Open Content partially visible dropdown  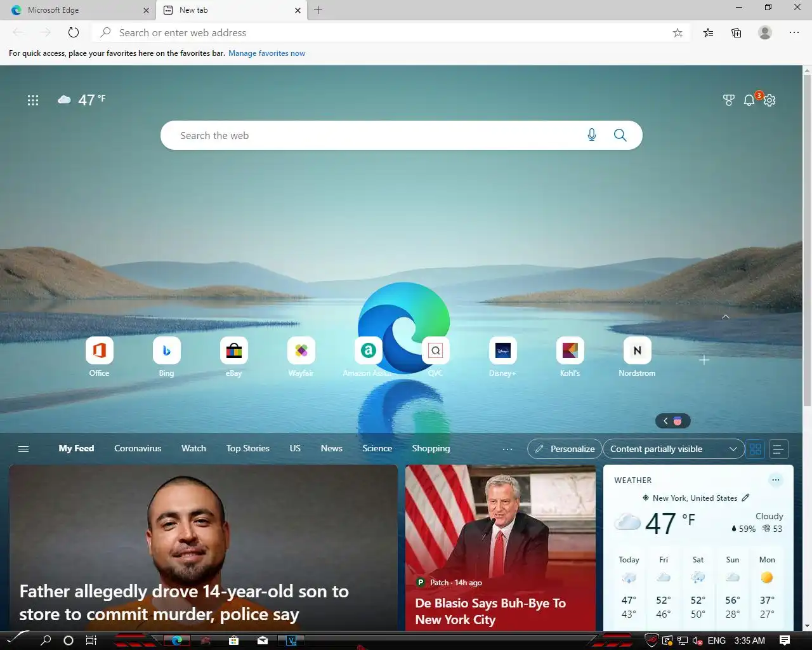pyautogui.click(x=673, y=449)
